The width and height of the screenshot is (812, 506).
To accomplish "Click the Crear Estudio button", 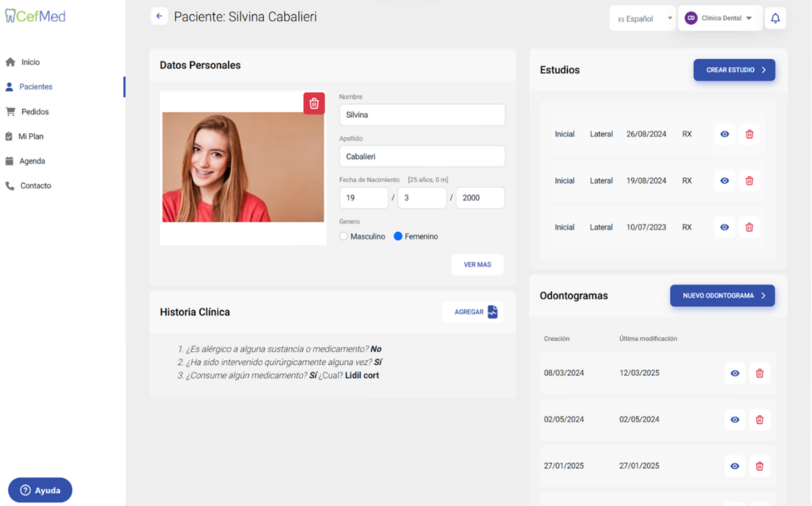I will 734,70.
